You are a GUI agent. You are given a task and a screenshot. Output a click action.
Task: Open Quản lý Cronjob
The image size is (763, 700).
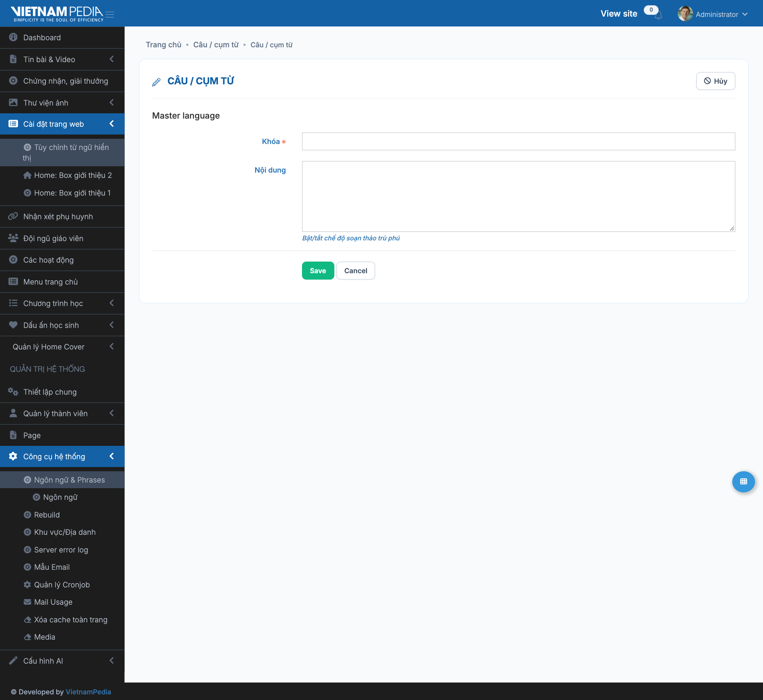pyautogui.click(x=62, y=585)
